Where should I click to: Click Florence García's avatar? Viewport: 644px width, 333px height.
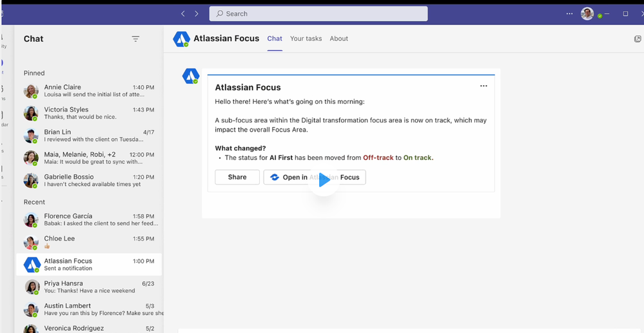[x=31, y=219]
